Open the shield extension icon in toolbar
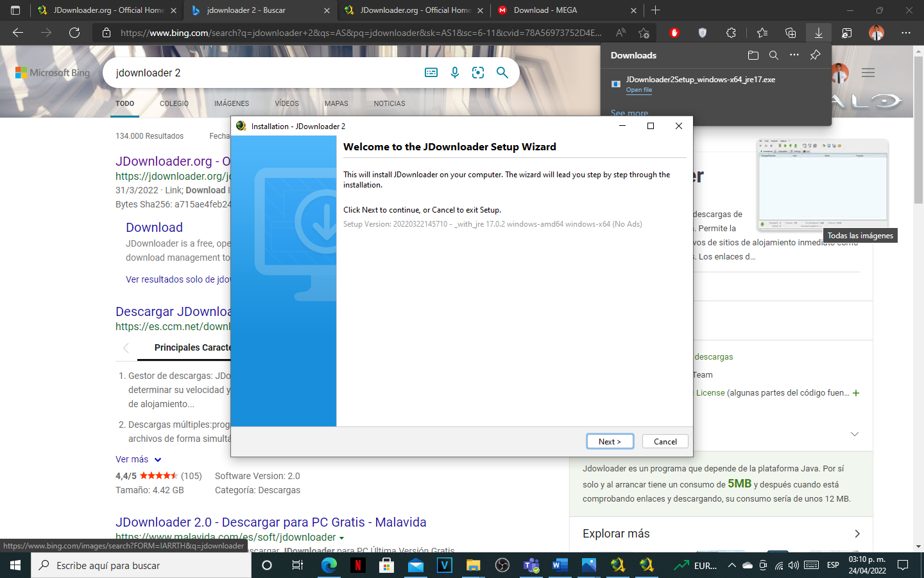The height and width of the screenshot is (578, 924). click(x=703, y=33)
